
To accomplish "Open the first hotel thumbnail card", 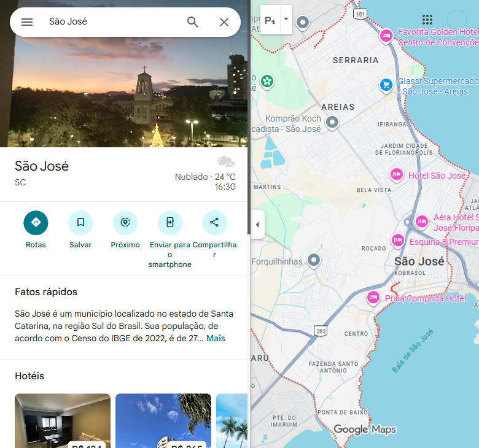I will pyautogui.click(x=63, y=421).
